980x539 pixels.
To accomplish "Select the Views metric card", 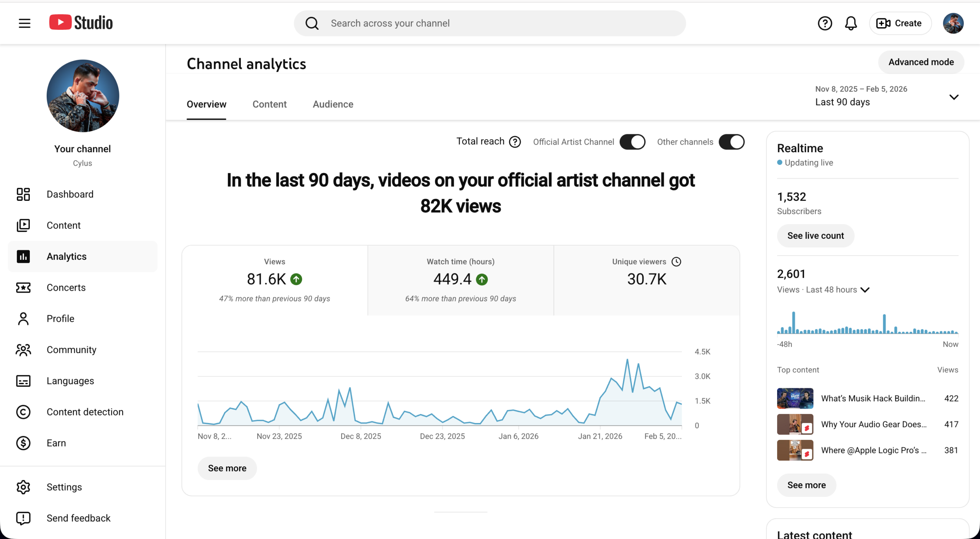I will coord(274,280).
